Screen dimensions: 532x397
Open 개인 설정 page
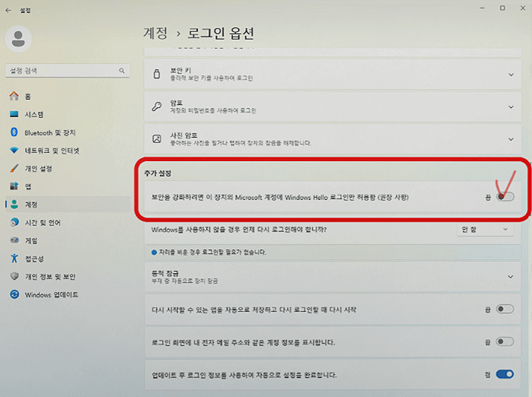tap(68, 169)
